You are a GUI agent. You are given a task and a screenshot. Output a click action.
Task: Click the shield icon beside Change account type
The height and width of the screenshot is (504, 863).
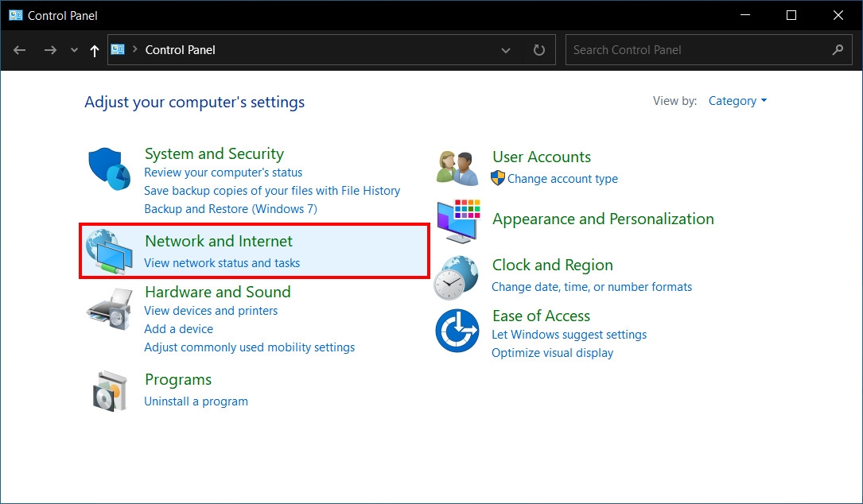tap(498, 178)
